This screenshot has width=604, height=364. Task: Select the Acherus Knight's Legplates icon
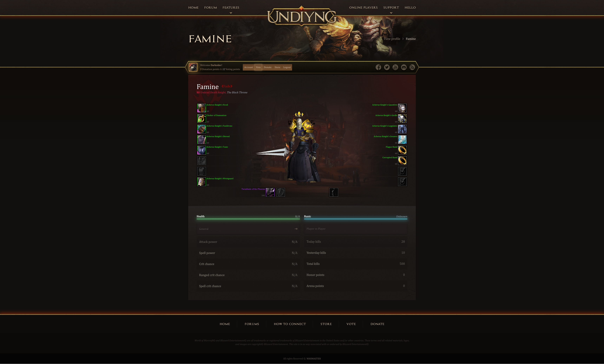tap(402, 129)
